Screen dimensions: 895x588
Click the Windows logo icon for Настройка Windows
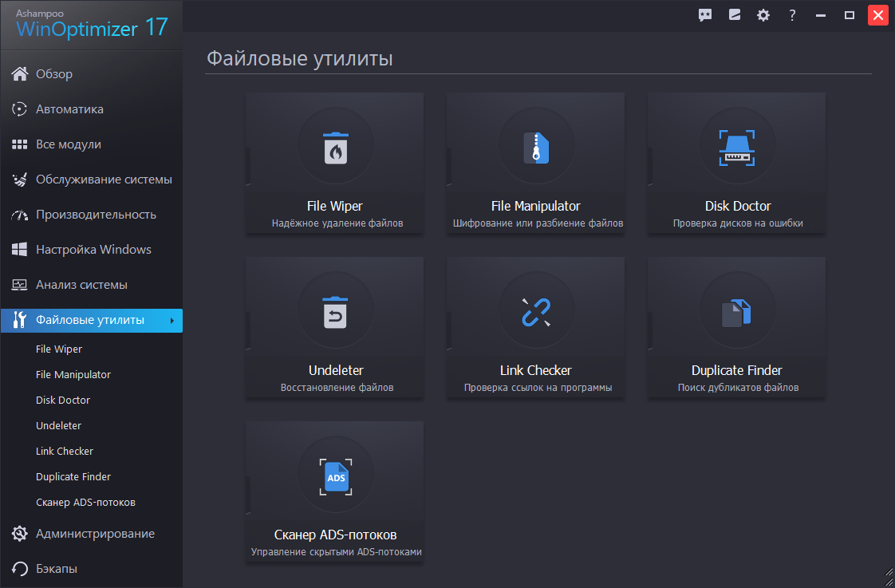click(x=20, y=250)
